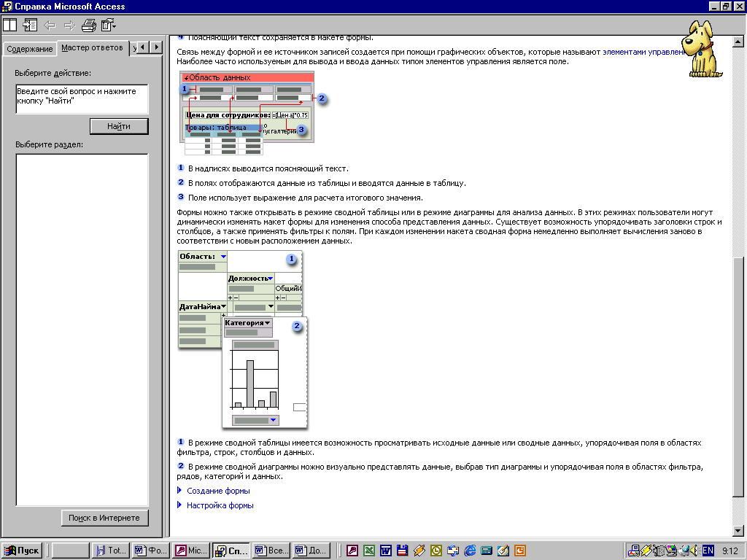Viewport: 747px width, 560px height.
Task: Click the Сп... help taskbar button
Action: (231, 551)
